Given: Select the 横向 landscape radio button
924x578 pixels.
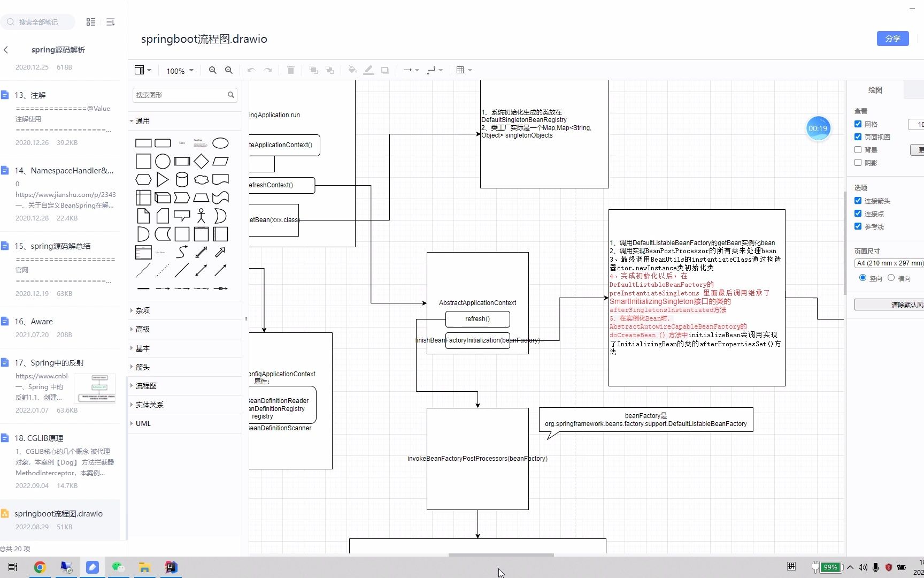Looking at the screenshot, I should [x=891, y=278].
